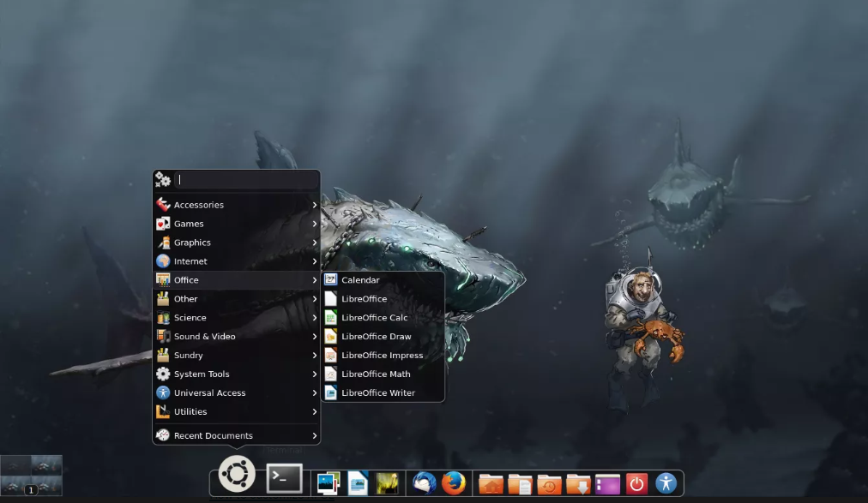The image size is (868, 503).
Task: Open the Ubuntu logo main menu launcher
Action: point(237,474)
